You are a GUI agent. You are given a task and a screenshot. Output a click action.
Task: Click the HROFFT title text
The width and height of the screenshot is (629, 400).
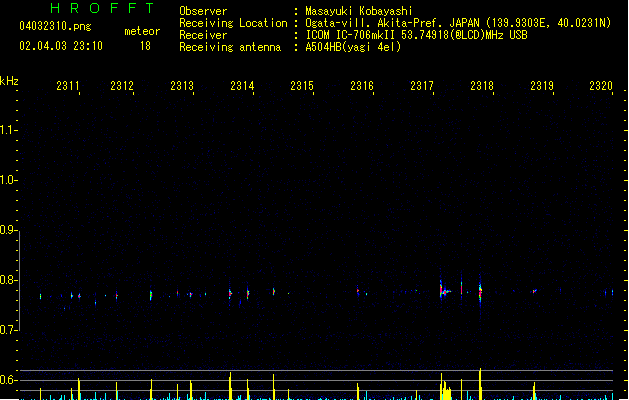click(x=102, y=8)
